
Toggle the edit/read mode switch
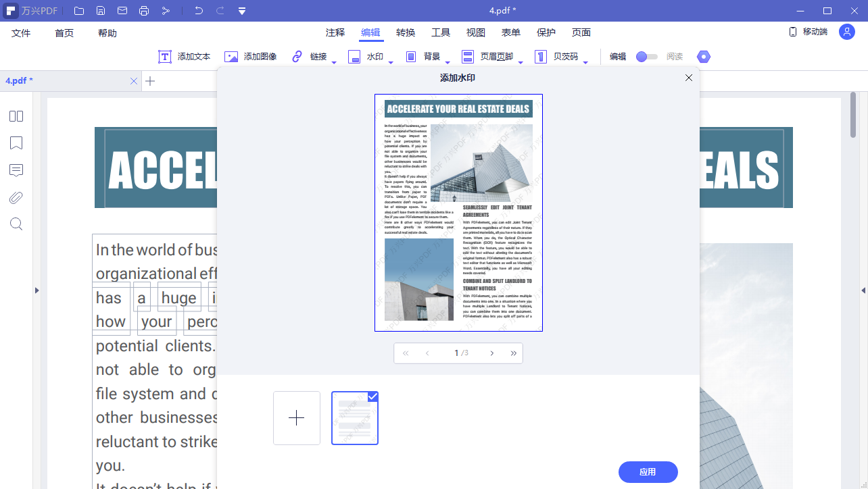[x=646, y=57]
